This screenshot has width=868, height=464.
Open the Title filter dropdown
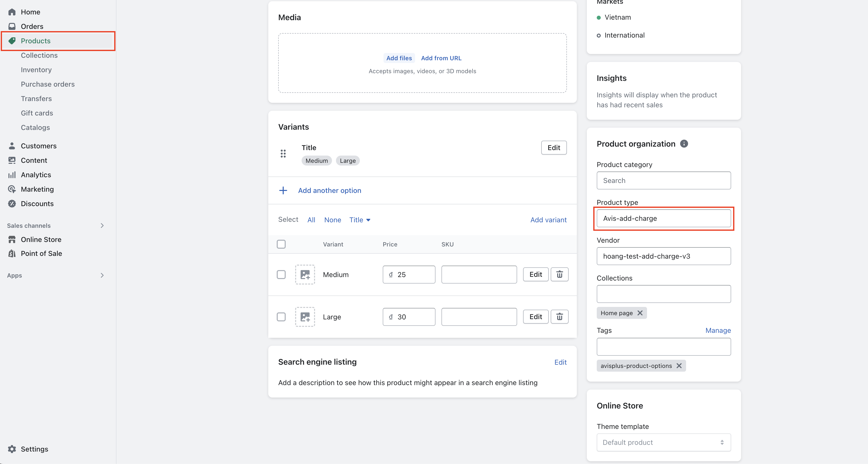coord(360,220)
